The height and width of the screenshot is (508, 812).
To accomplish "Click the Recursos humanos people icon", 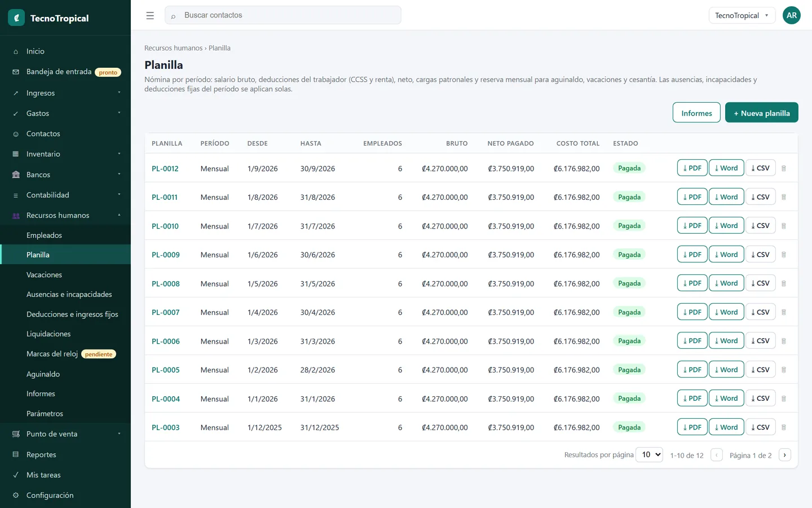I will [16, 216].
